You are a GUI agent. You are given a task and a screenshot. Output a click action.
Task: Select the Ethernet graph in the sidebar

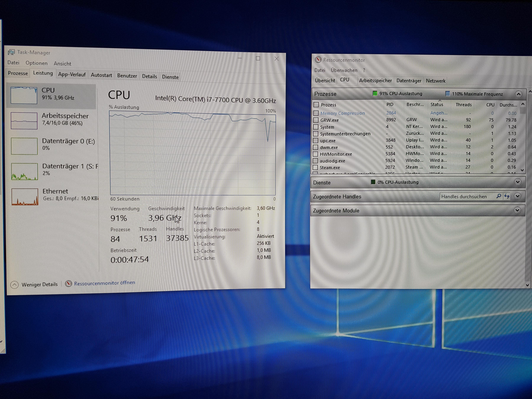(x=25, y=197)
